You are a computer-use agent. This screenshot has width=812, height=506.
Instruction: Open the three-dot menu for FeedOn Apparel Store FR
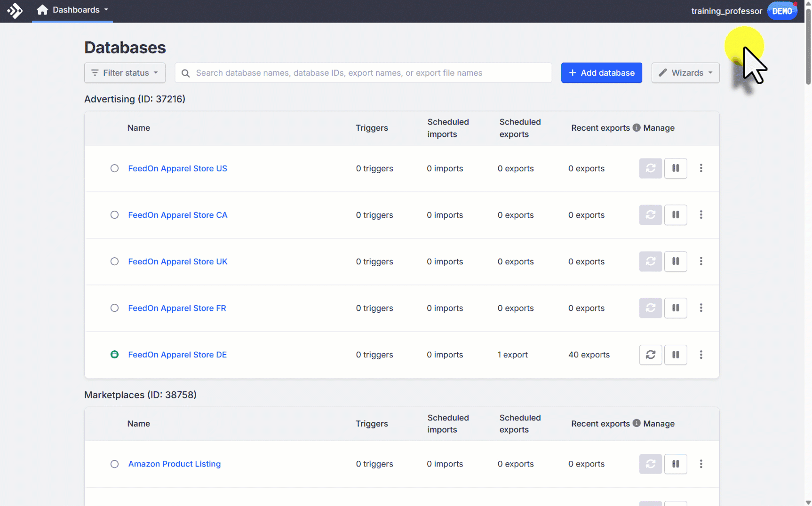[701, 308]
